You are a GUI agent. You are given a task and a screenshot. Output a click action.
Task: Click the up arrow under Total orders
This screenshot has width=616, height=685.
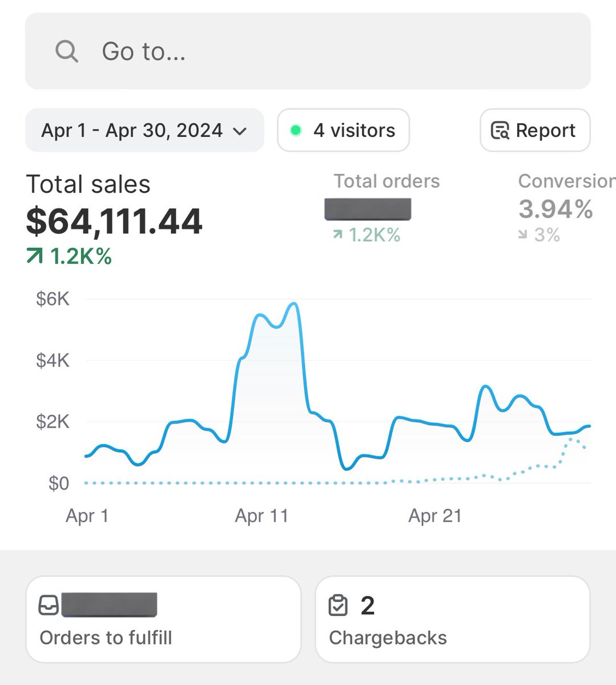[338, 234]
